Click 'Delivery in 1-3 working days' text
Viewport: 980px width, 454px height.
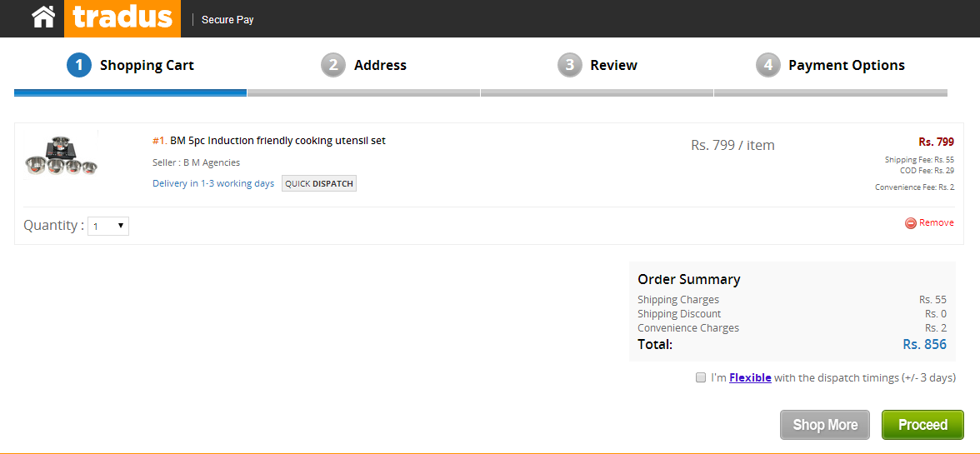pos(213,183)
